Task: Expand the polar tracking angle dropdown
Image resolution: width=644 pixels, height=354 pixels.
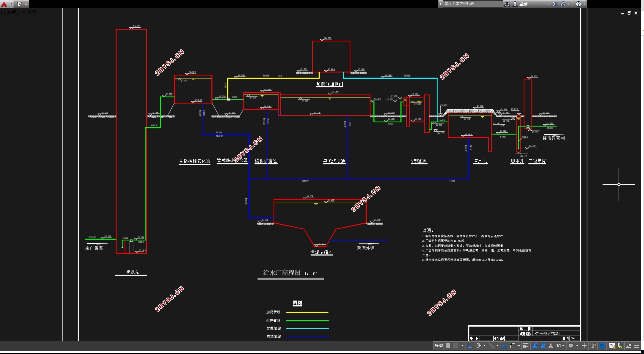Action: (x=485, y=346)
